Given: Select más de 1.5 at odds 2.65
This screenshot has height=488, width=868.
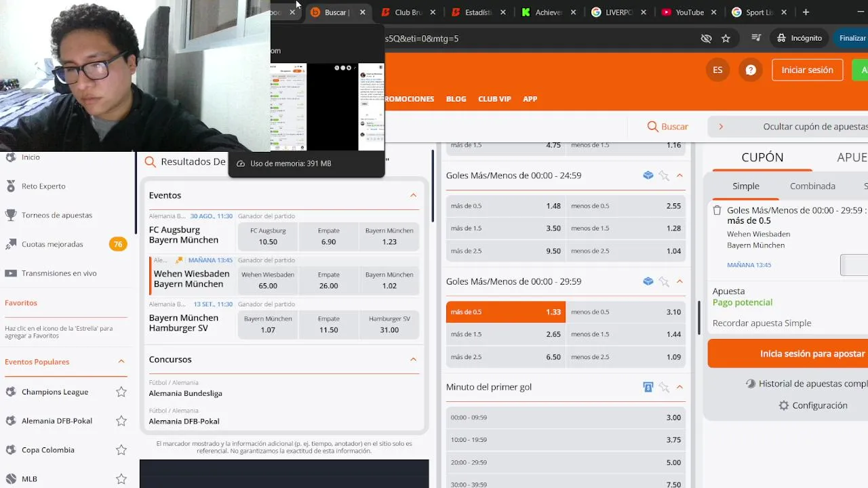Looking at the screenshot, I should click(x=506, y=334).
